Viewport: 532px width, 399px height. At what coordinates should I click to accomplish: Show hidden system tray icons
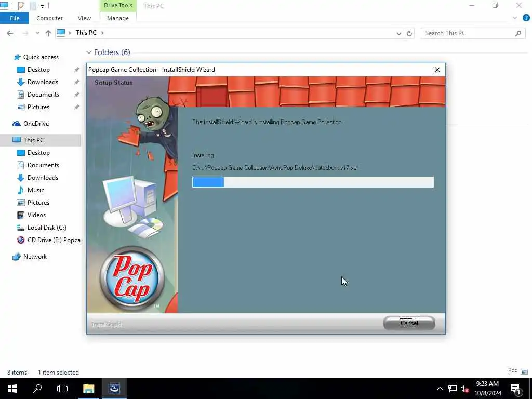(440, 389)
